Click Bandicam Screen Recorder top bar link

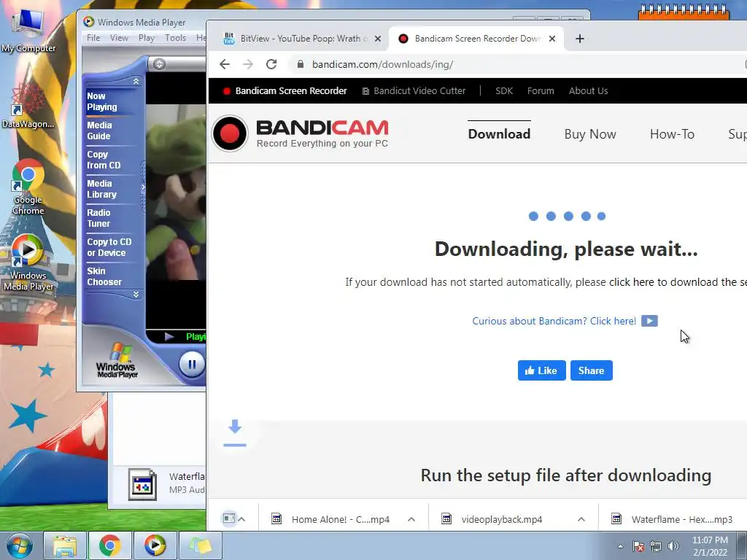[285, 91]
